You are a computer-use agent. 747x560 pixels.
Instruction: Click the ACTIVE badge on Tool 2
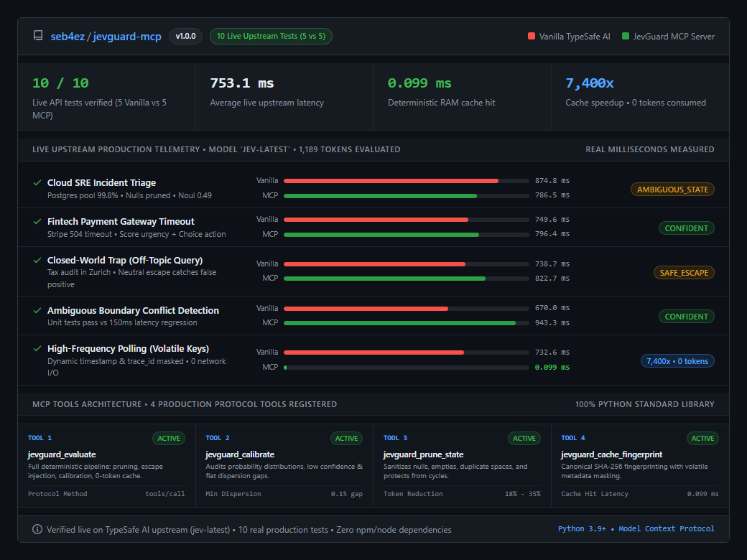(x=346, y=438)
